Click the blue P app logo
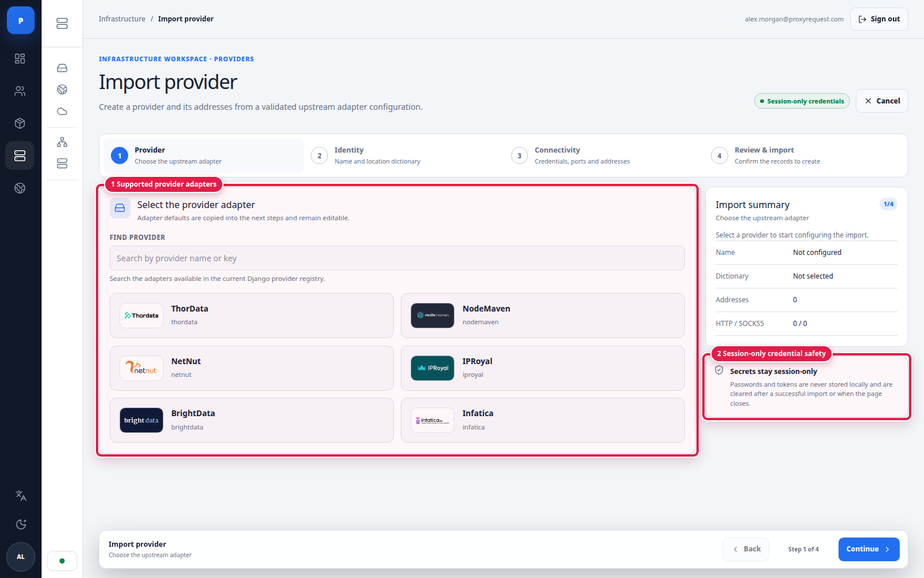924x578 pixels. (21, 20)
